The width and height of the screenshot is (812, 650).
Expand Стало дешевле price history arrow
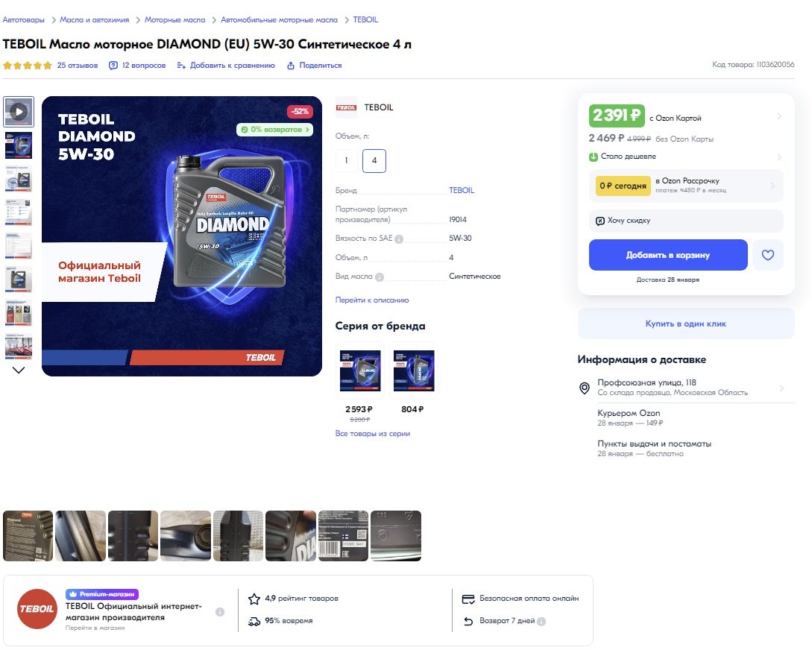[x=779, y=157]
